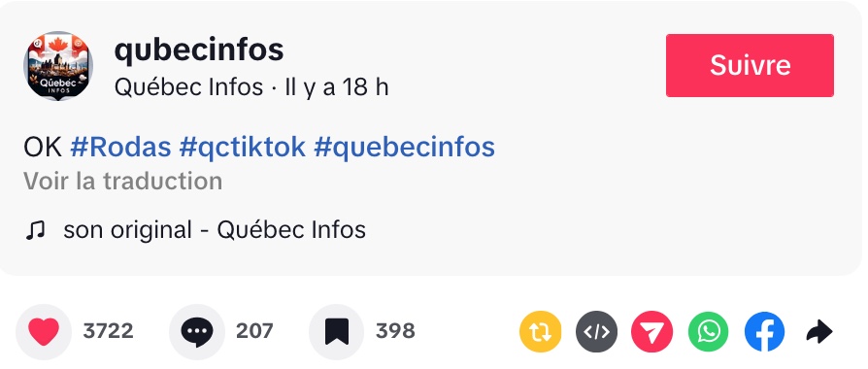Share to Facebook with the blue icon
Viewport: 868px width, 369px height.
pos(764,332)
